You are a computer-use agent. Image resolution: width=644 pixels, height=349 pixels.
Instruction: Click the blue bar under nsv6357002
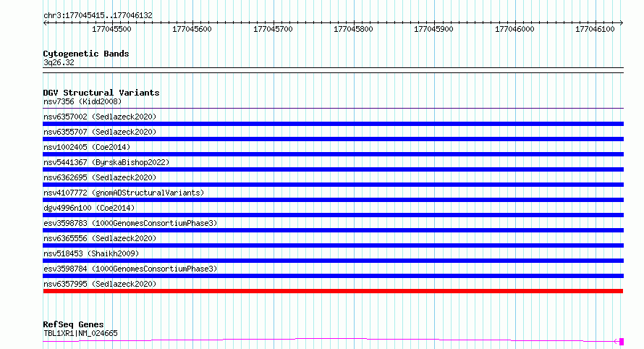333,124
